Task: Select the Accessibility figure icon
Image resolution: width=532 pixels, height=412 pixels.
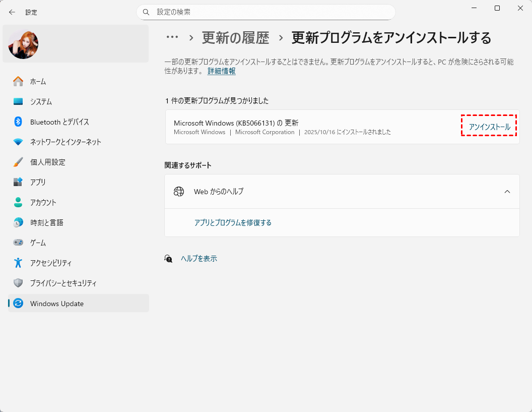Action: [x=18, y=263]
